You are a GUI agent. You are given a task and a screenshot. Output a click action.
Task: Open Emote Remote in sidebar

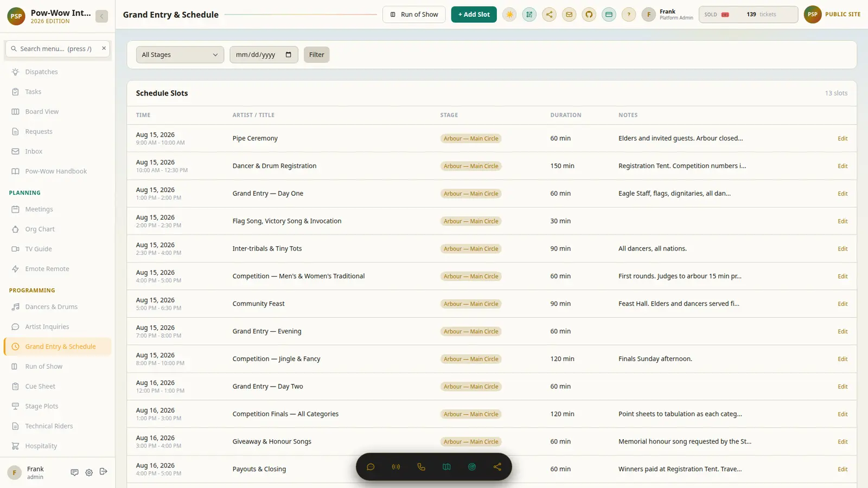[58, 269]
